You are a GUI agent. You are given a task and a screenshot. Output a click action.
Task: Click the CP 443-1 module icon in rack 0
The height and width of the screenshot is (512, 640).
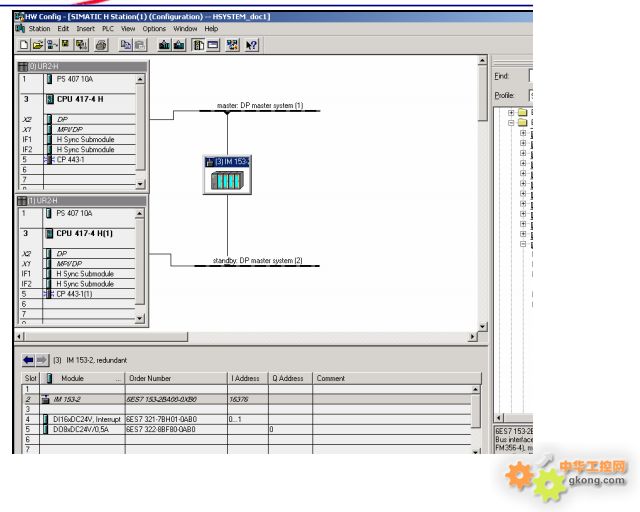(49, 160)
